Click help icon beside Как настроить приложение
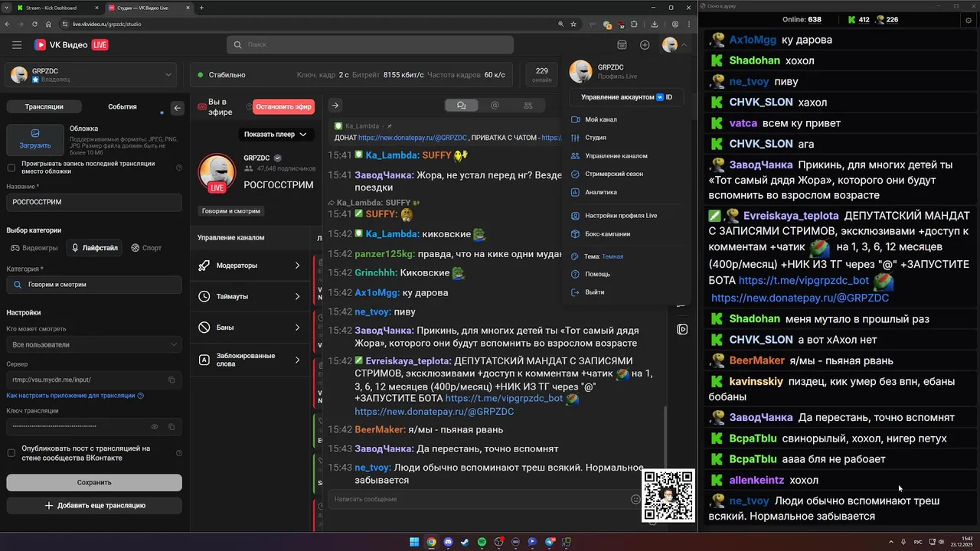 [x=141, y=396]
